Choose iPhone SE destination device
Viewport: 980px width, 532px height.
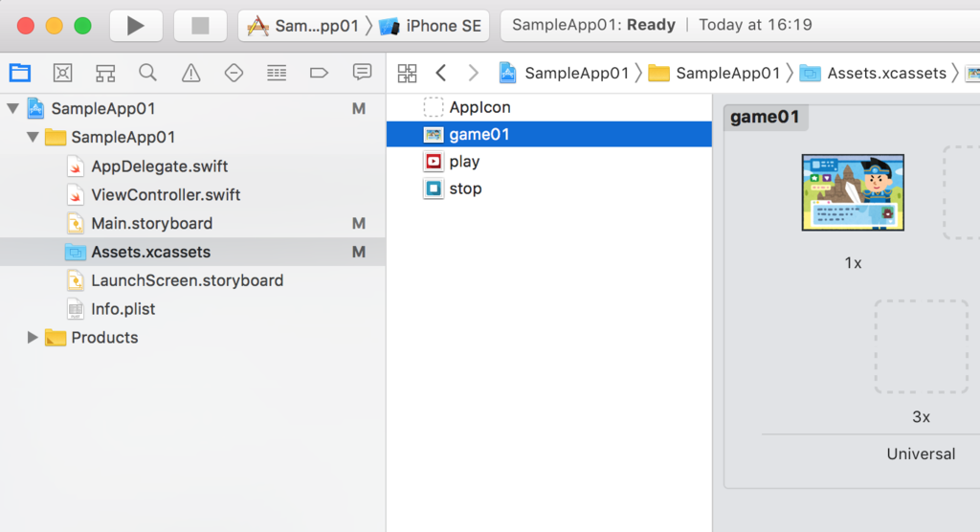click(430, 26)
